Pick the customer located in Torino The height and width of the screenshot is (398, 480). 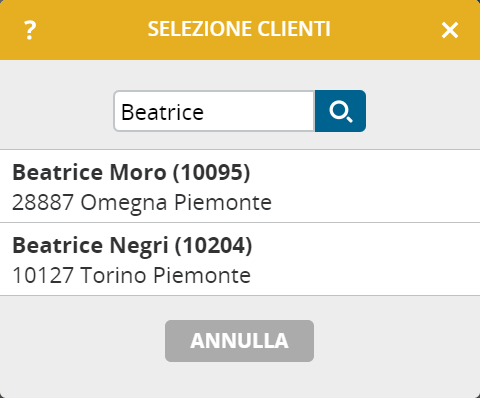tap(240, 259)
